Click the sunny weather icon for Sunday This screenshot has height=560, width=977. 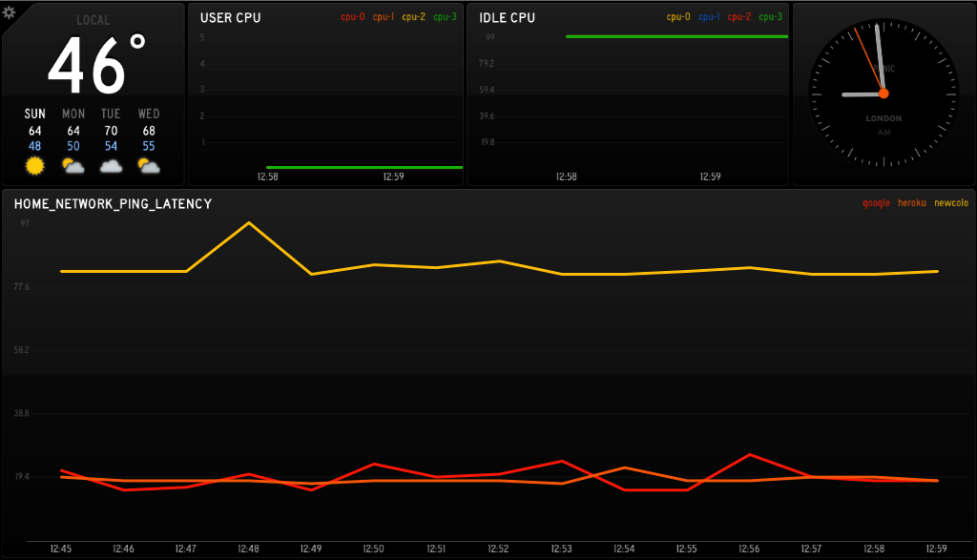pos(35,166)
